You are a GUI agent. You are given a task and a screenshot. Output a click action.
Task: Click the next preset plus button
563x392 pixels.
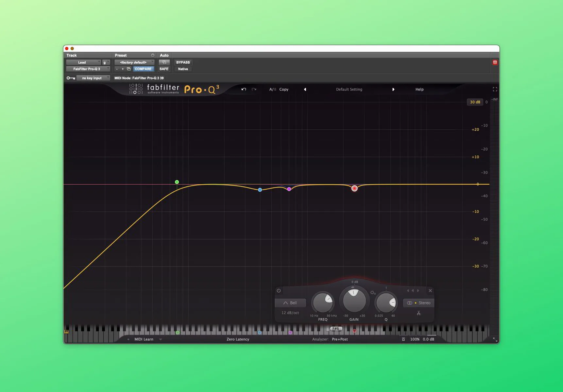pyautogui.click(x=123, y=69)
